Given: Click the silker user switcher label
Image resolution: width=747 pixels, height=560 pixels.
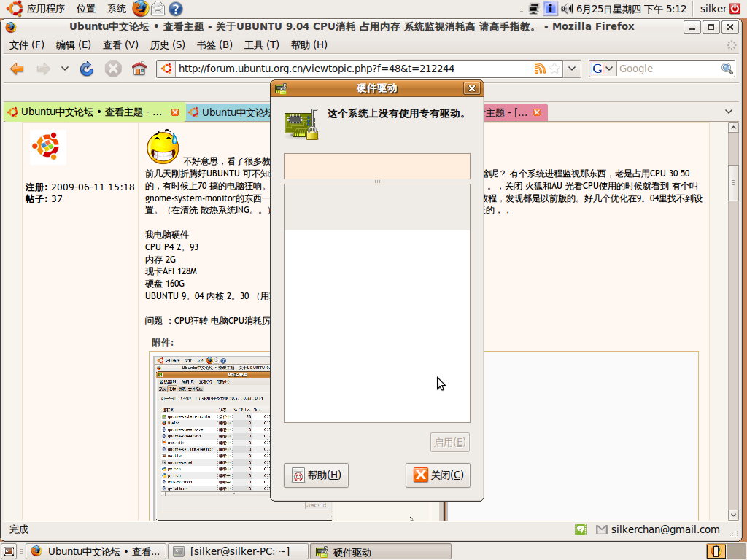Looking at the screenshot, I should (x=713, y=9).
